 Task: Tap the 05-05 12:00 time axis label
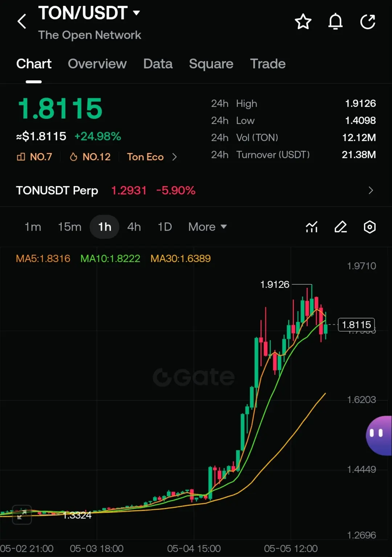point(291,548)
